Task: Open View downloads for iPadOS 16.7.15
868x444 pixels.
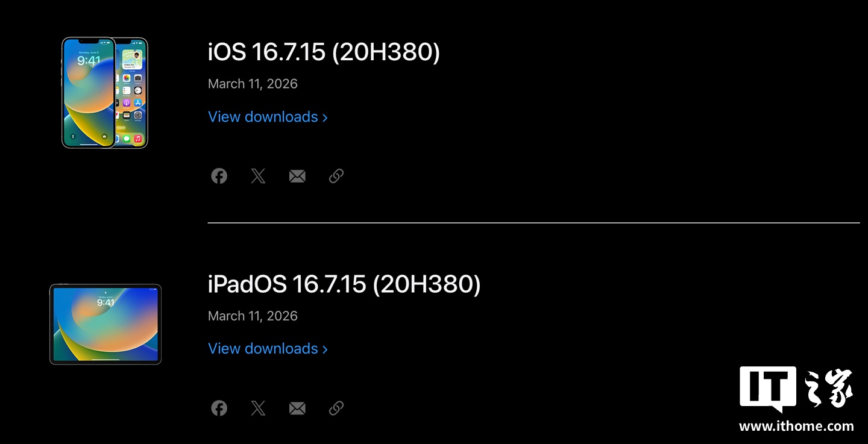Action: 263,349
